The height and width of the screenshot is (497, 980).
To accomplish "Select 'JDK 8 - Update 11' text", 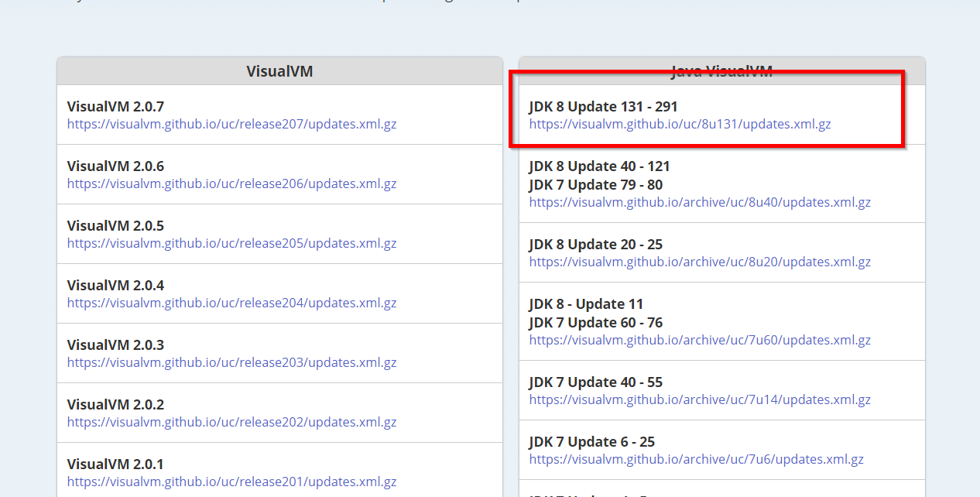I will coord(586,303).
